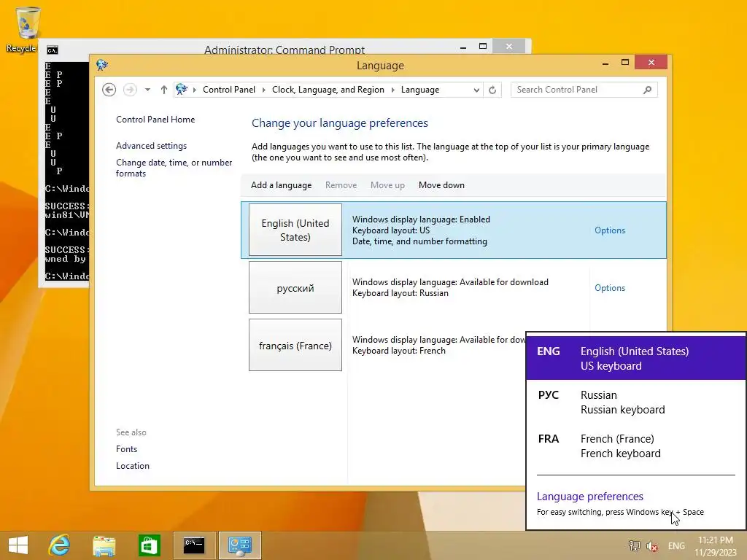This screenshot has width=747, height=560.
Task: Select the русский language tile
Action: [295, 287]
